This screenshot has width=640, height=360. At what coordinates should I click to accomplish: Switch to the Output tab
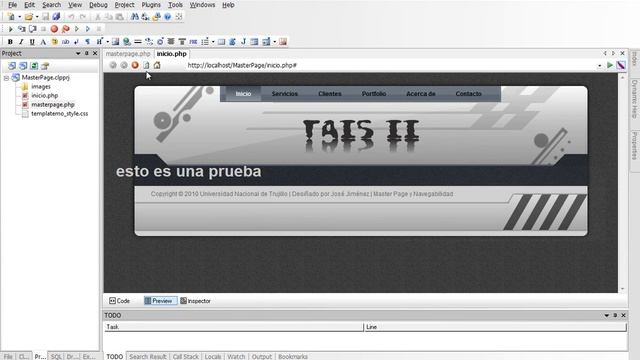click(262, 356)
